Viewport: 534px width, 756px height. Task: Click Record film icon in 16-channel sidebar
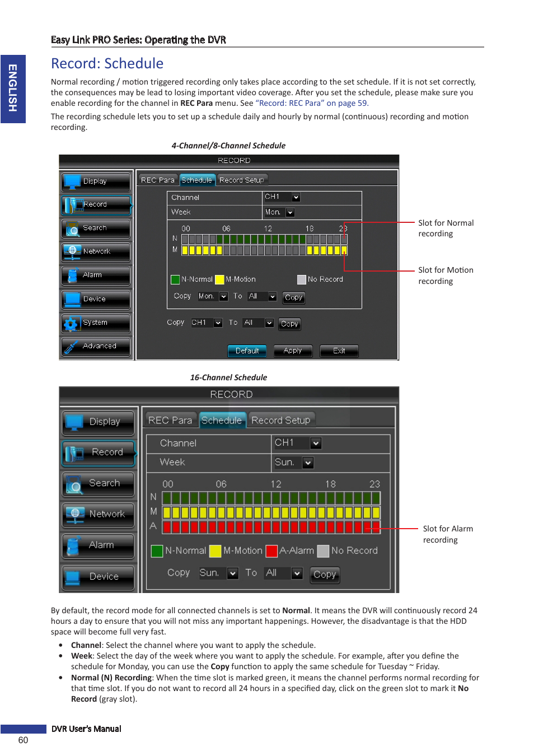coord(74,453)
